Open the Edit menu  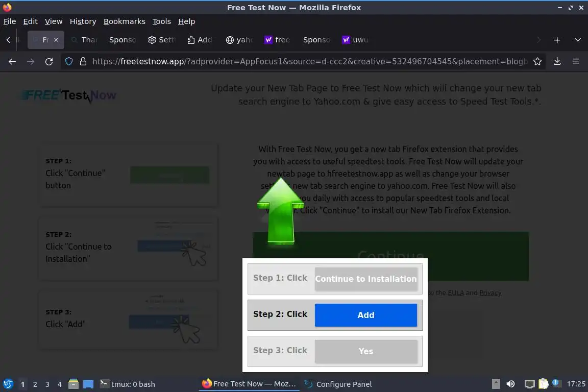point(31,21)
